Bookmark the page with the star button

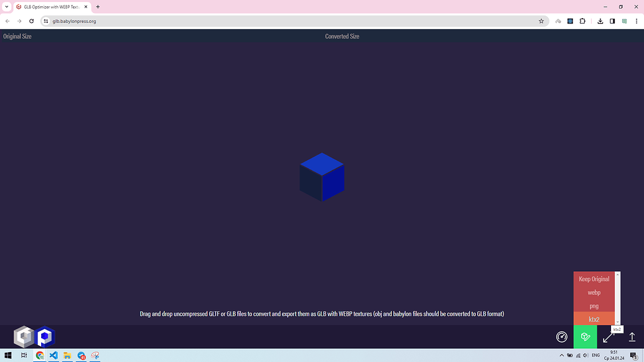pyautogui.click(x=541, y=21)
